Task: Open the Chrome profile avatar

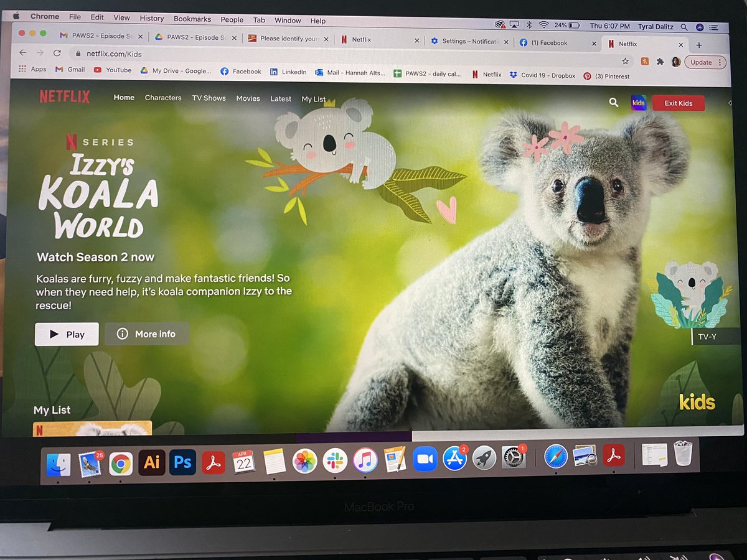Action: pos(675,62)
